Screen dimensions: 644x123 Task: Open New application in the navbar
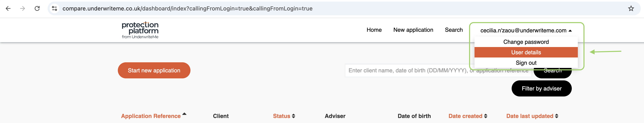pos(413,30)
